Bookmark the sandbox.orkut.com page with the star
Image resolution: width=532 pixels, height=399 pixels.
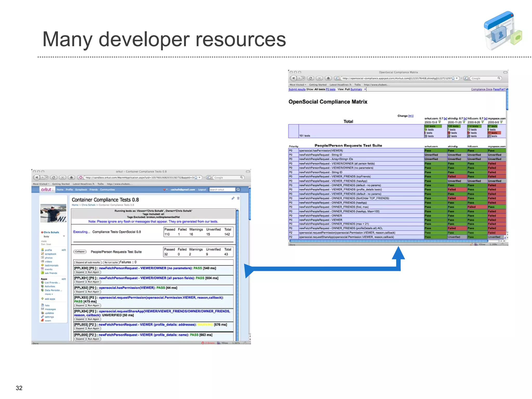(x=196, y=178)
